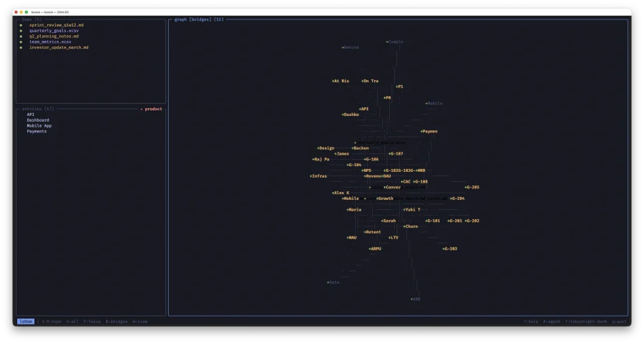Click the a:agent status bar command
The width and height of the screenshot is (644, 343).
(551, 322)
